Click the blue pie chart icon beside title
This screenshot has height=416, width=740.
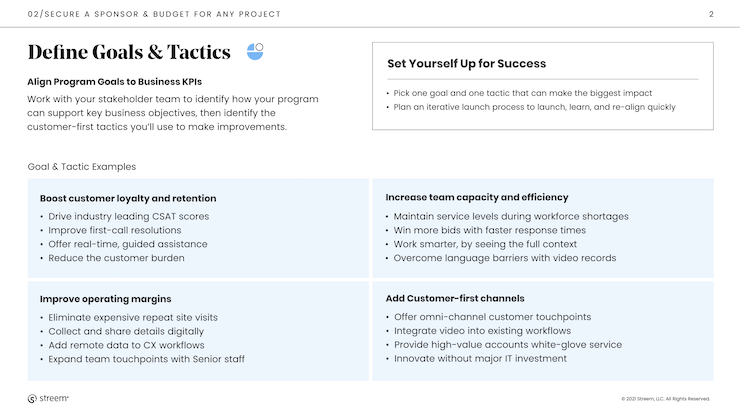[x=255, y=51]
